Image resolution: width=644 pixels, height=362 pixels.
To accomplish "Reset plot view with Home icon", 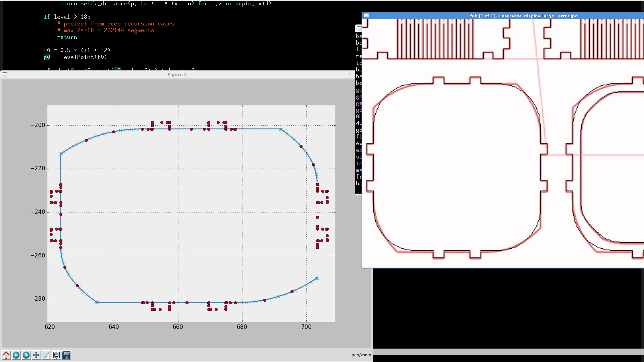I will [6, 355].
